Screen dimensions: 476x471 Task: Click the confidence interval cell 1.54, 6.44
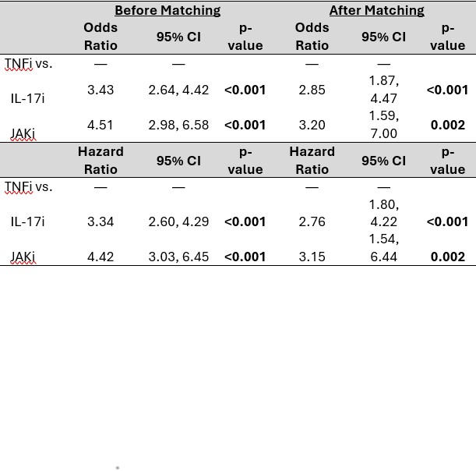(x=383, y=247)
